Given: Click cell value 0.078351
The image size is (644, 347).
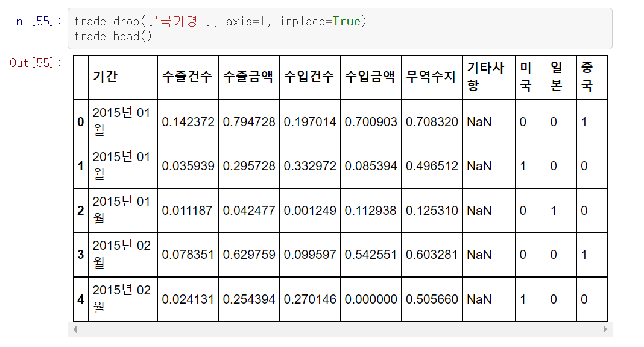Looking at the screenshot, I should click(x=188, y=255).
